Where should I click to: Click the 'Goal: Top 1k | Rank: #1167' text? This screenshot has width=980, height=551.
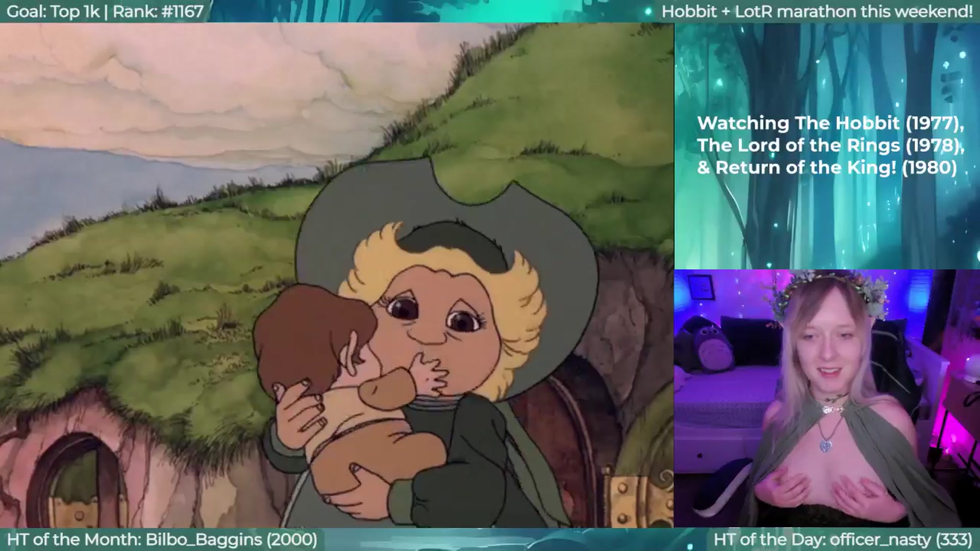click(105, 11)
